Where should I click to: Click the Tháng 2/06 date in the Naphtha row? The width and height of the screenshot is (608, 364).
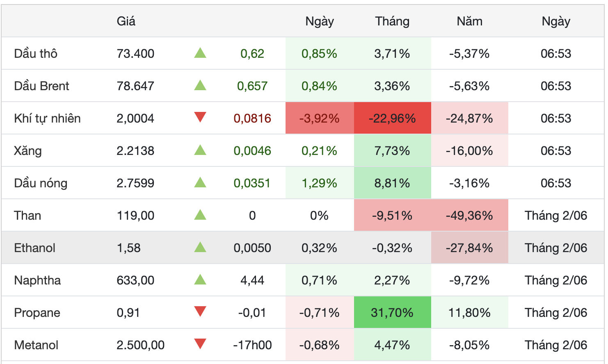coord(556,280)
